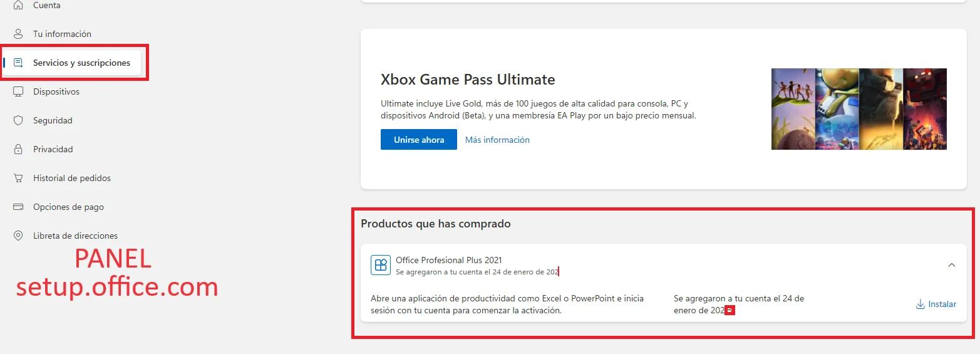Click the Cuenta home icon
Image resolution: width=980 pixels, height=354 pixels.
tap(19, 5)
